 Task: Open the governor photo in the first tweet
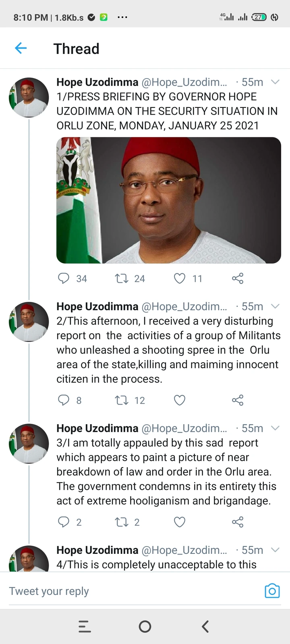[x=169, y=200]
